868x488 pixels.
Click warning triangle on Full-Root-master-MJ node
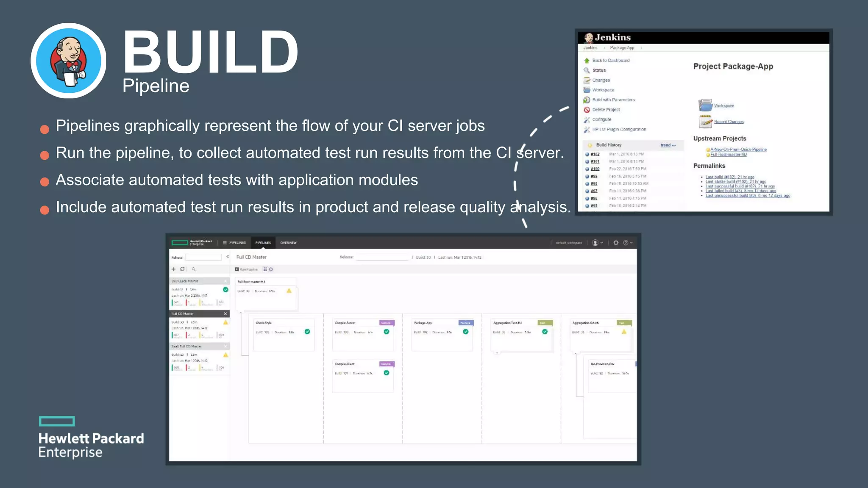point(289,291)
